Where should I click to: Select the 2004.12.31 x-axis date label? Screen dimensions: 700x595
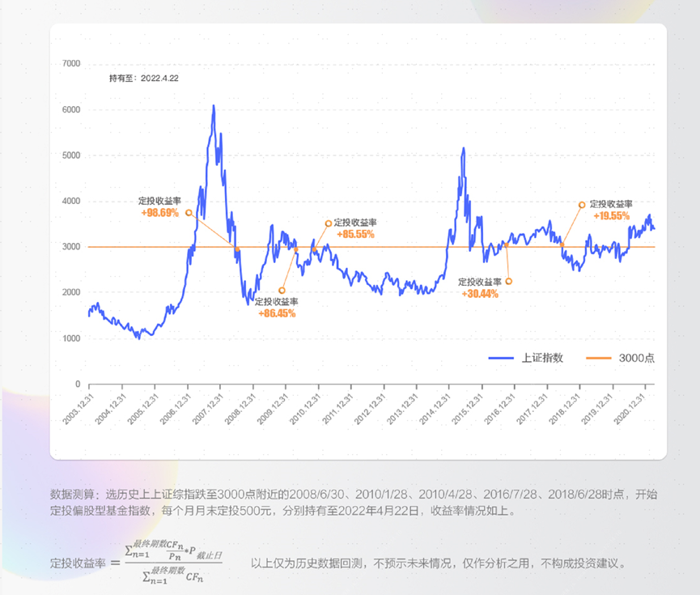pyautogui.click(x=111, y=409)
